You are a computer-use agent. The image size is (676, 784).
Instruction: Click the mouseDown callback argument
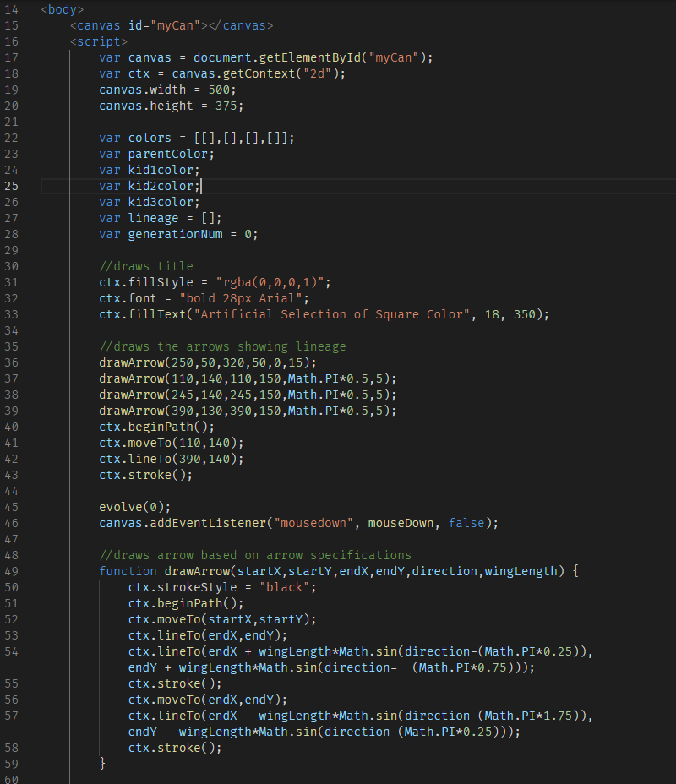tap(400, 522)
